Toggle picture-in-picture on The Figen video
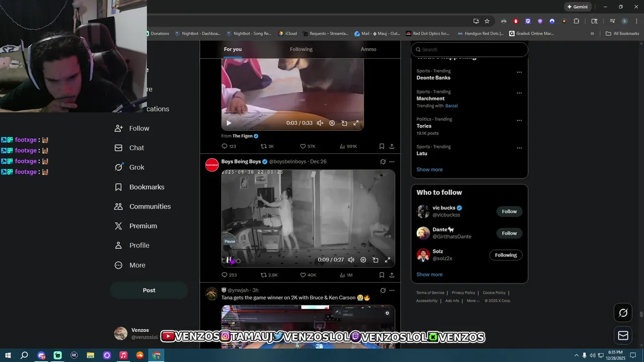 [x=344, y=123]
